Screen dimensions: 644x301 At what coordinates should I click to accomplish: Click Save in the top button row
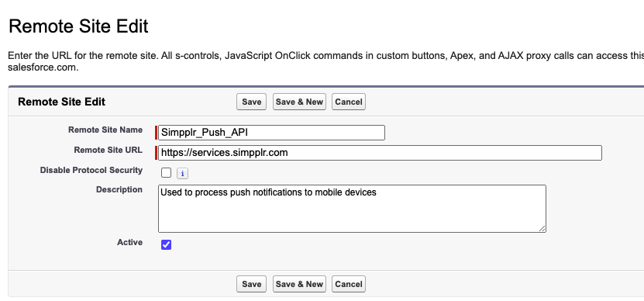tap(251, 102)
